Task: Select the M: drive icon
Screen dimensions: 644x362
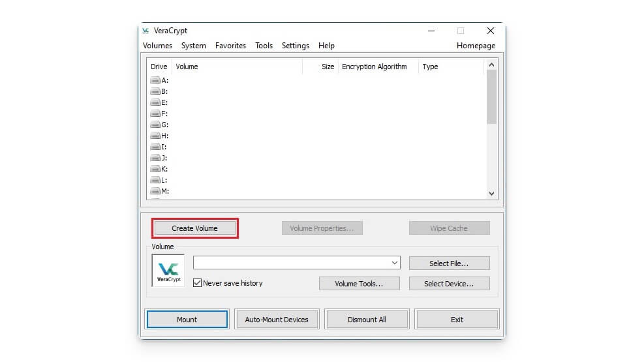Action: (155, 191)
